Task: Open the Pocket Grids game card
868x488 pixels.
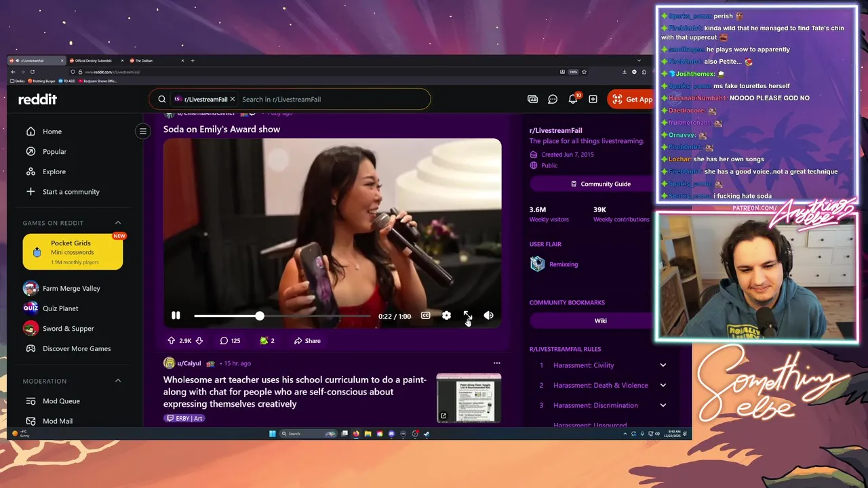Action: click(x=73, y=251)
